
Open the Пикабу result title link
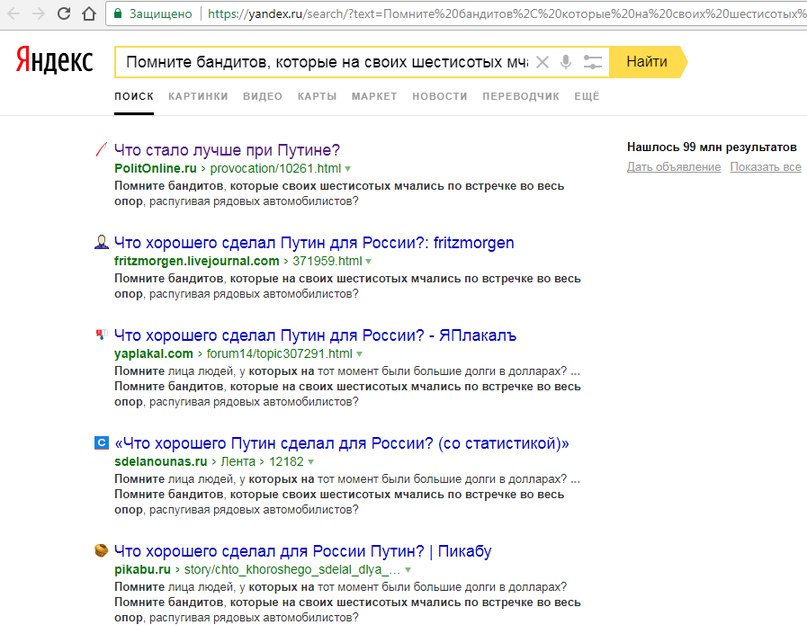click(x=303, y=551)
